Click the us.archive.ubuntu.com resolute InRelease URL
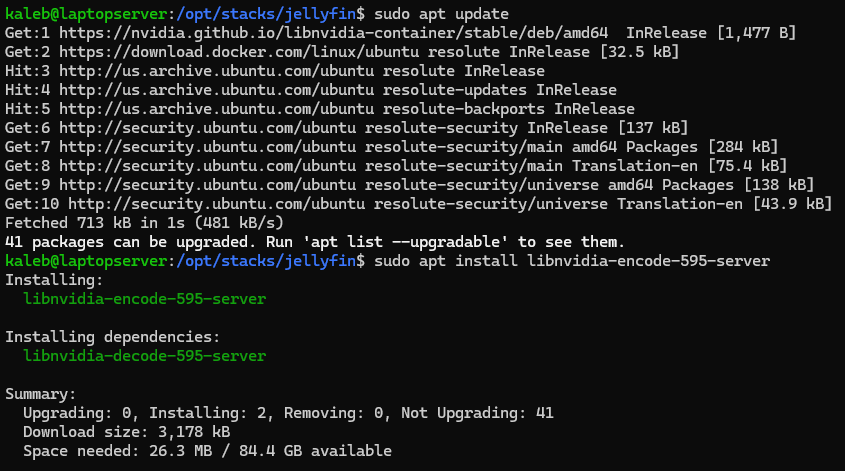 216,71
